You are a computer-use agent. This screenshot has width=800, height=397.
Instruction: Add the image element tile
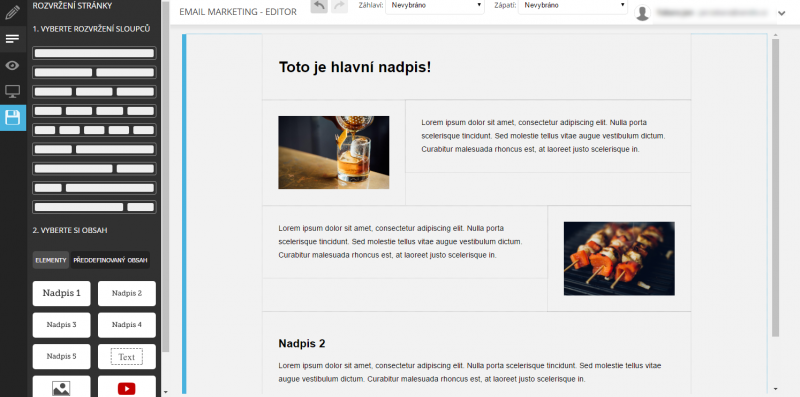[61, 386]
